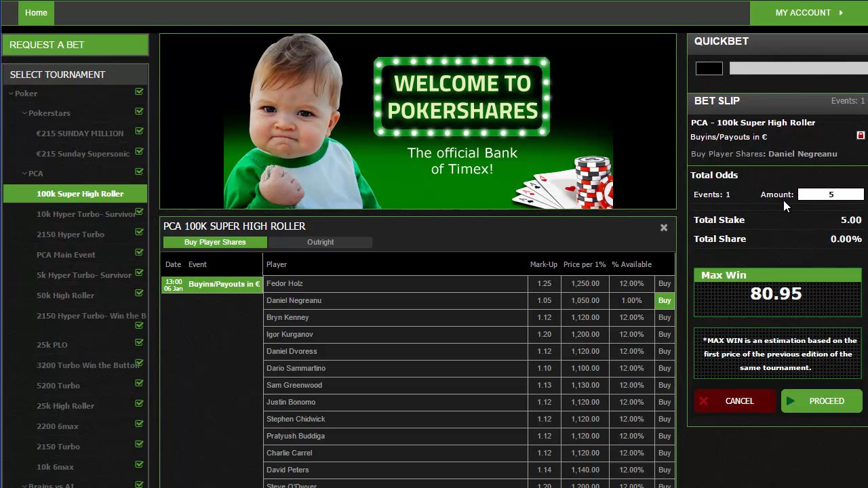868x488 pixels.
Task: Collapse the PCA tree node
Action: coord(24,174)
